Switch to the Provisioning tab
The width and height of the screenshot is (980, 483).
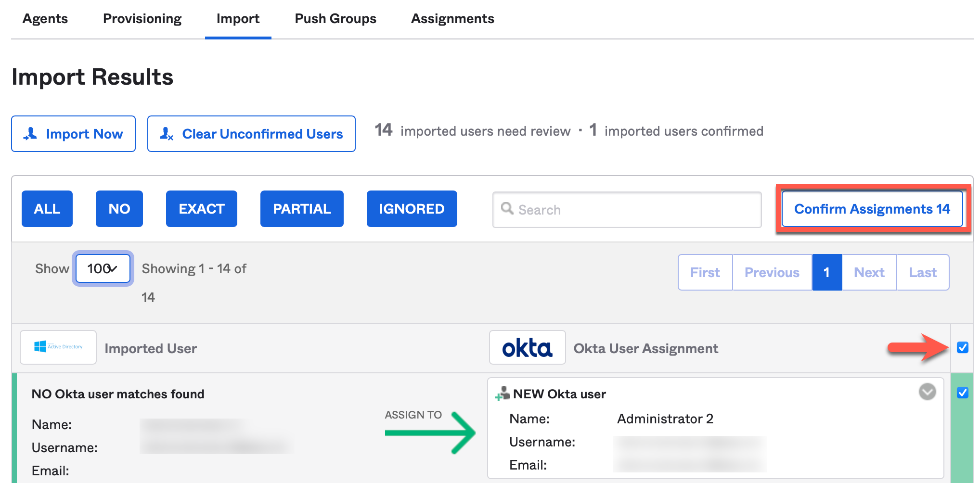pyautogui.click(x=142, y=19)
